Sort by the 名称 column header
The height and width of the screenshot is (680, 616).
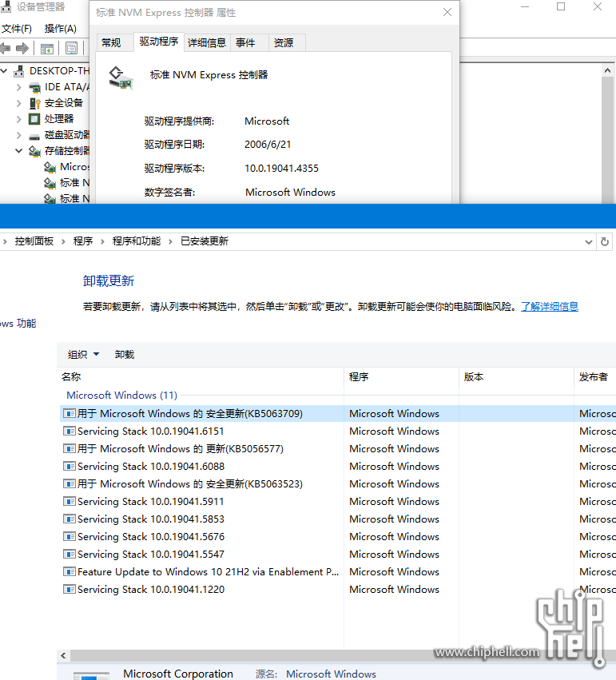(x=201, y=377)
